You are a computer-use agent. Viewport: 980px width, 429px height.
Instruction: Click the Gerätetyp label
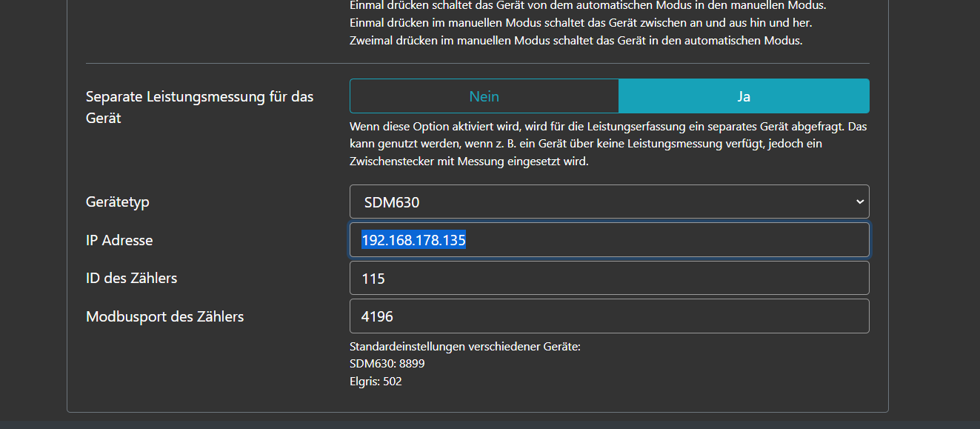(123, 202)
